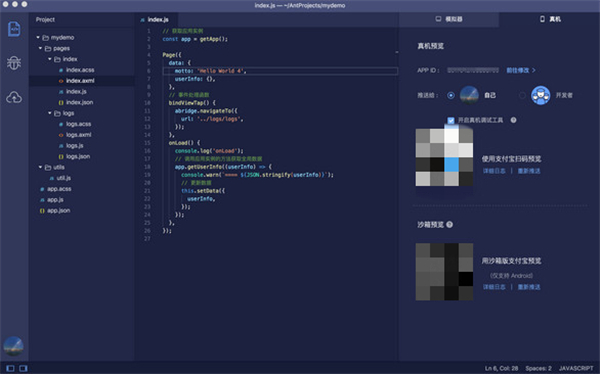Click the JAVASCRIPT language mode indicator
The height and width of the screenshot is (374, 600).
576,368
